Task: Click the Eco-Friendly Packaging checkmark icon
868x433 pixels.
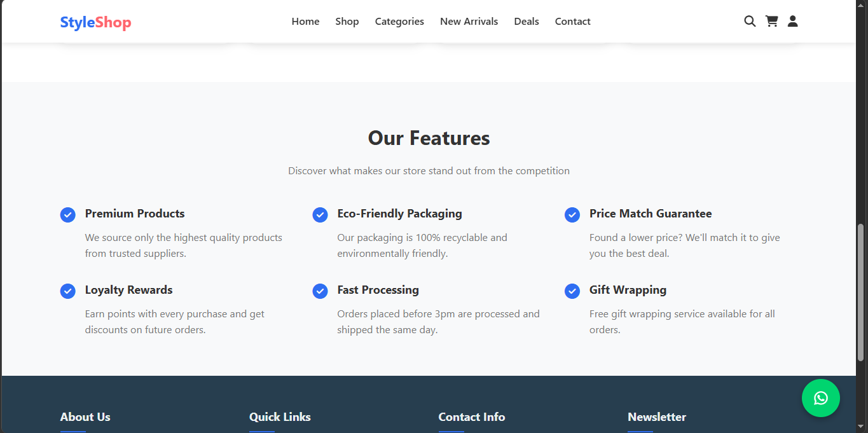Action: point(320,215)
